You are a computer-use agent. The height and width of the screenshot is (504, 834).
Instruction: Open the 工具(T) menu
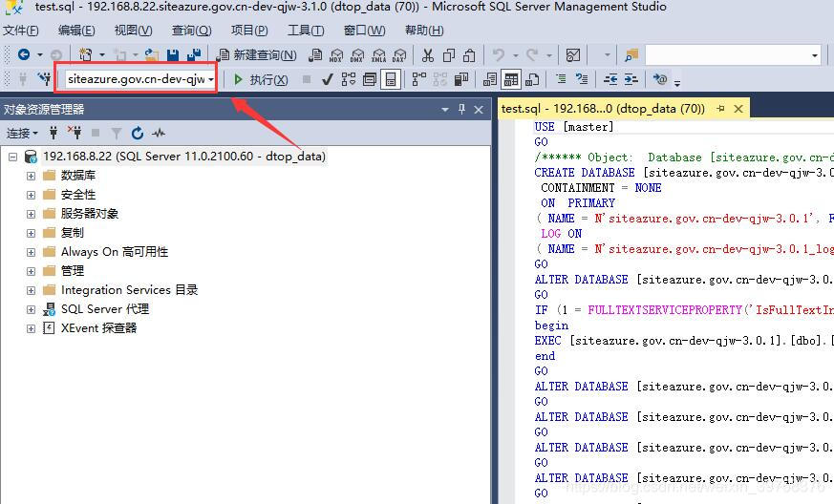pos(306,31)
